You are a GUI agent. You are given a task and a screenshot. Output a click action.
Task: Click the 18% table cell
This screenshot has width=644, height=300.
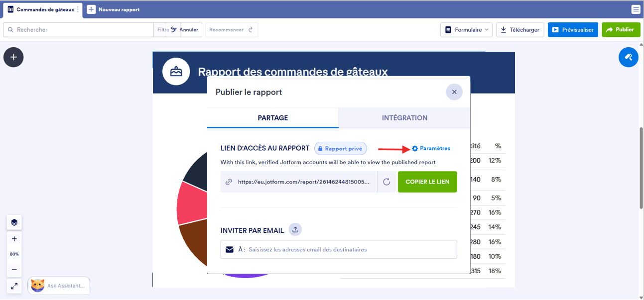point(495,271)
